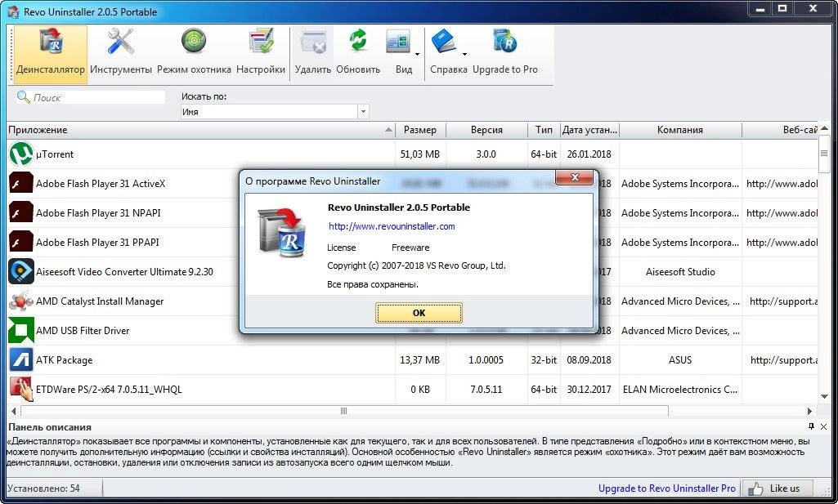Click horizontal scrollbar left arrow
This screenshot has width=838, height=504.
[x=13, y=411]
